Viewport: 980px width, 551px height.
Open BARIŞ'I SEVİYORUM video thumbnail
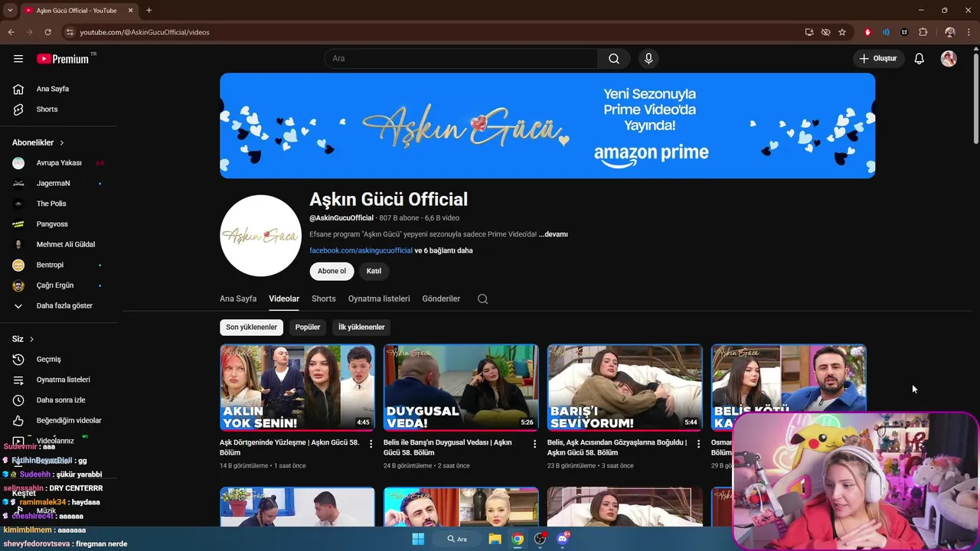pos(625,388)
